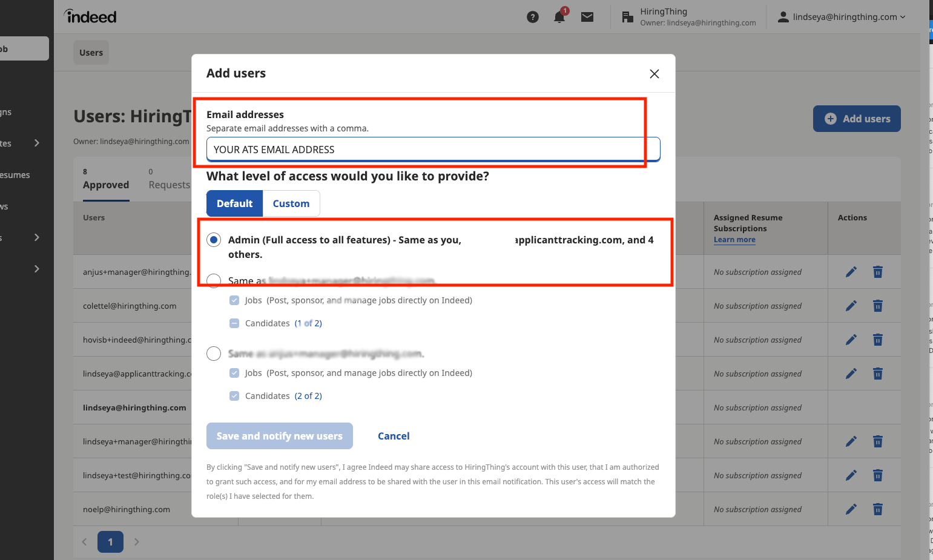Click the Cancel link in dialog

[394, 436]
